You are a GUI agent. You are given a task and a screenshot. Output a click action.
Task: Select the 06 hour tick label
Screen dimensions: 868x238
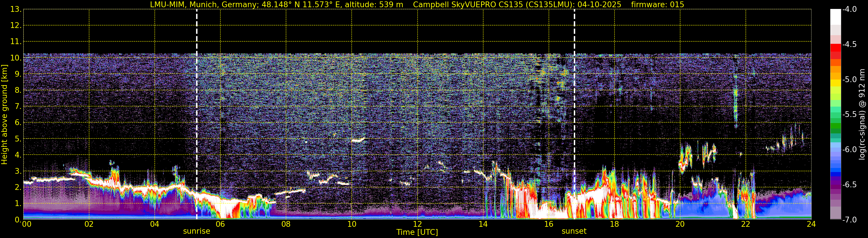(220, 224)
